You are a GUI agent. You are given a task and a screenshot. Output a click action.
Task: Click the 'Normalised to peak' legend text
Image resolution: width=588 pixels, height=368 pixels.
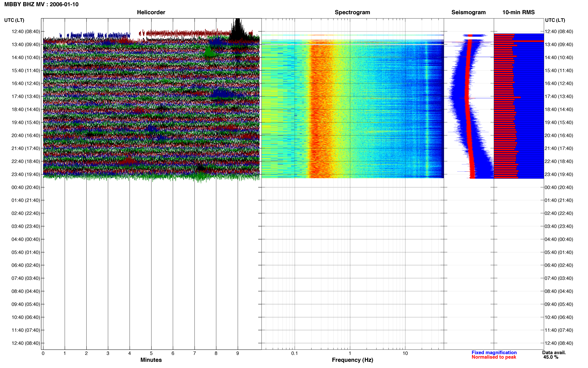coord(494,357)
